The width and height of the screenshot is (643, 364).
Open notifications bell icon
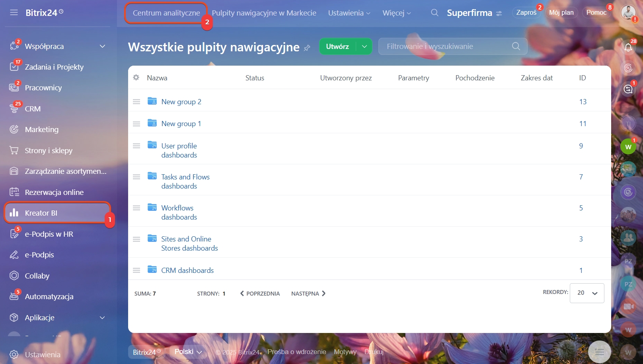tap(628, 47)
